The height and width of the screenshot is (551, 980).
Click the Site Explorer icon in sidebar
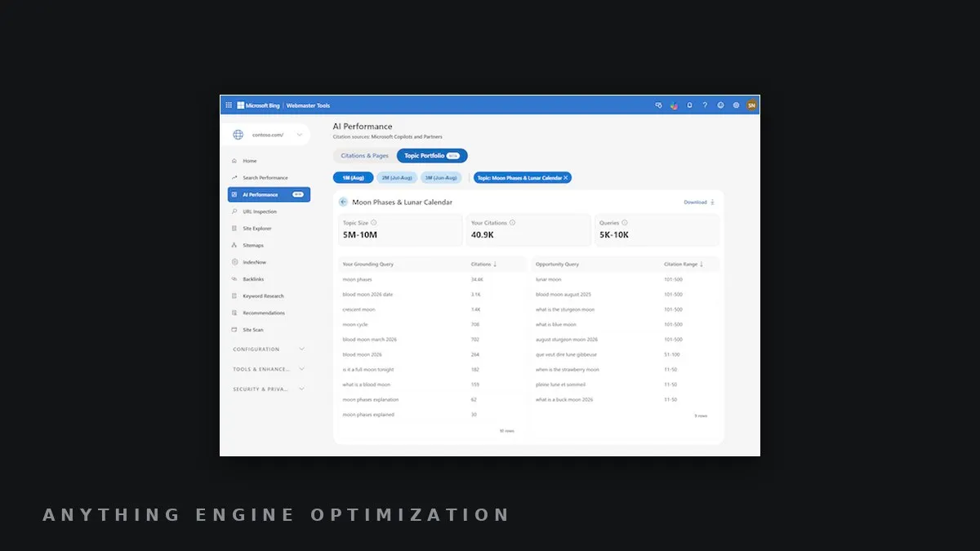[x=234, y=229]
